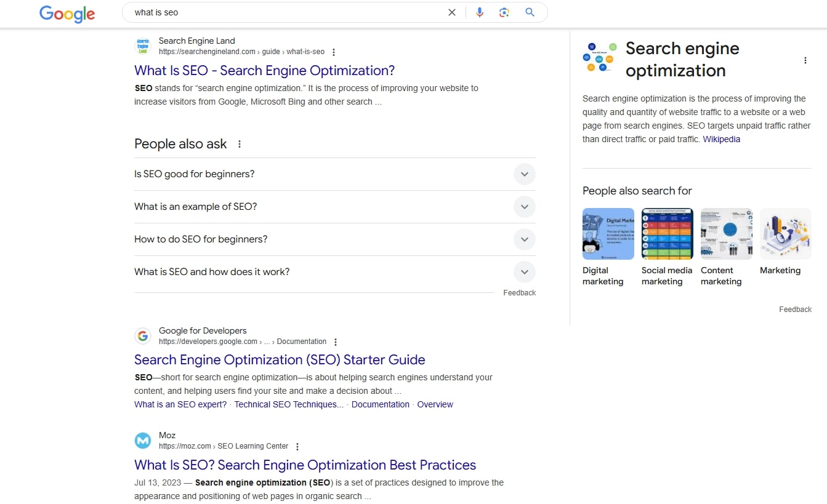The image size is (827, 504).
Task: Open 'What is an SEO expert?' sitelink
Action: coord(180,404)
